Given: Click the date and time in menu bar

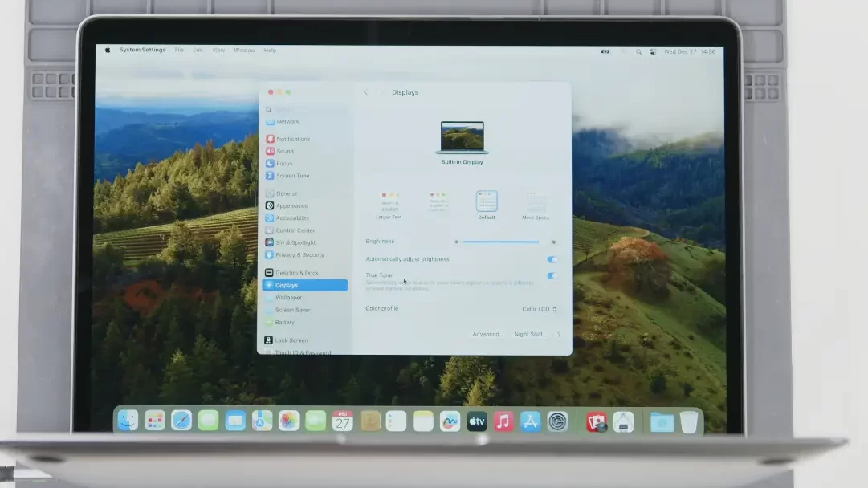Looking at the screenshot, I should coord(690,51).
